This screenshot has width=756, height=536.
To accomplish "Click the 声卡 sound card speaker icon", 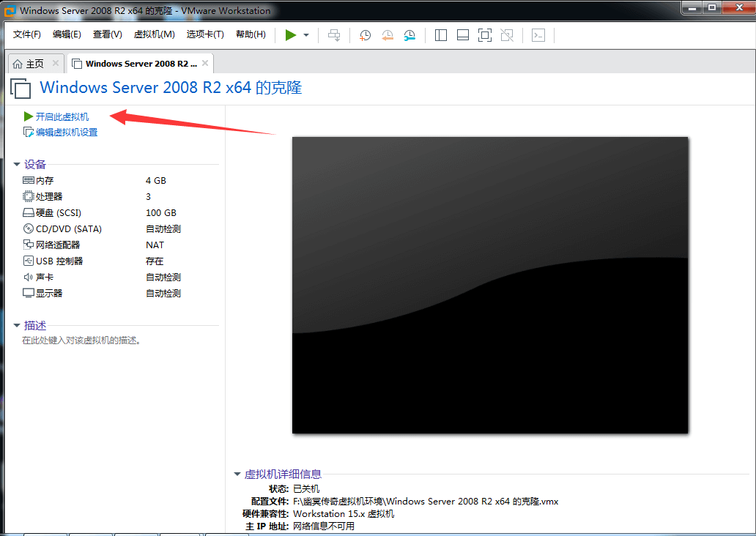I will click(29, 278).
